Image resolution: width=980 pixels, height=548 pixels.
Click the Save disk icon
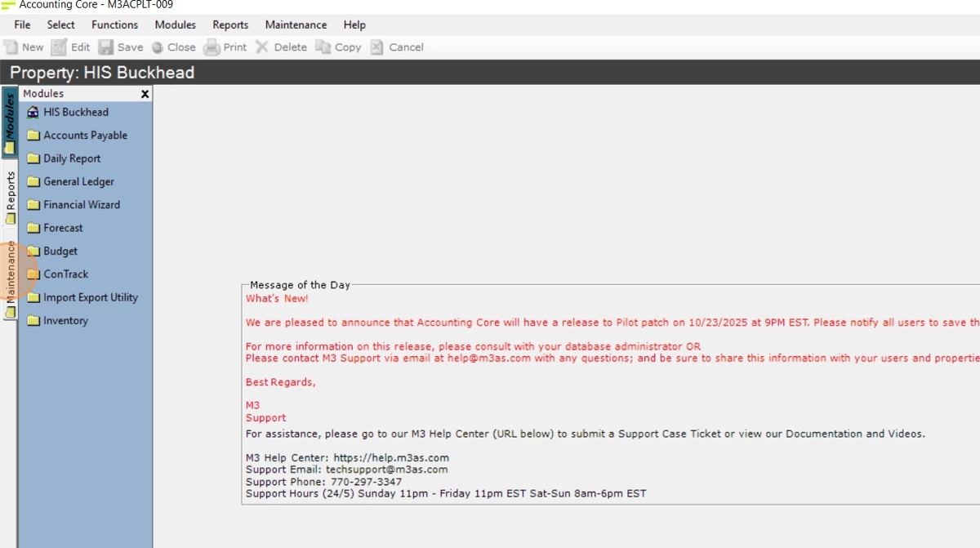click(106, 47)
